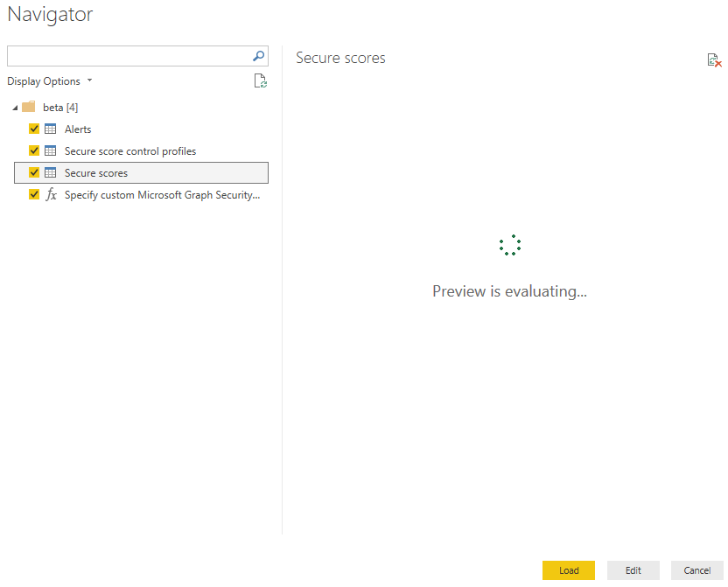
Task: Click the search magnifier icon
Action: pyautogui.click(x=258, y=56)
